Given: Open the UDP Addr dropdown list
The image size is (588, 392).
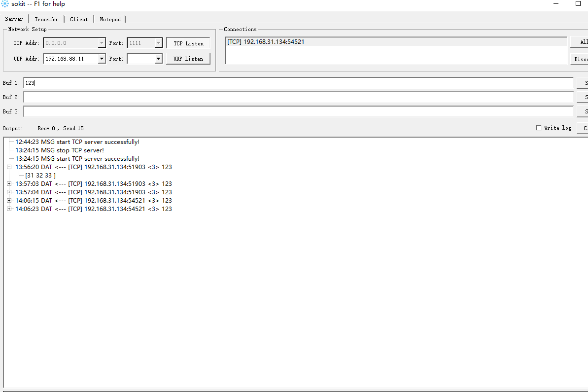Looking at the screenshot, I should [x=102, y=58].
